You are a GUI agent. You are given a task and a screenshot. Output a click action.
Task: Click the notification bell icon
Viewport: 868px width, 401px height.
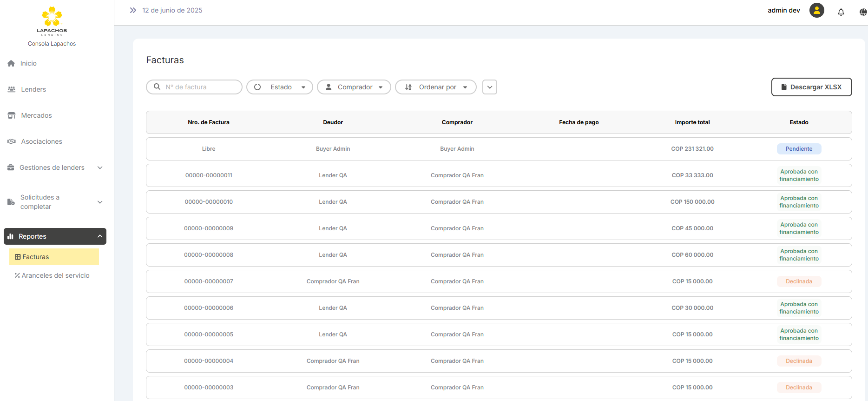tap(841, 12)
